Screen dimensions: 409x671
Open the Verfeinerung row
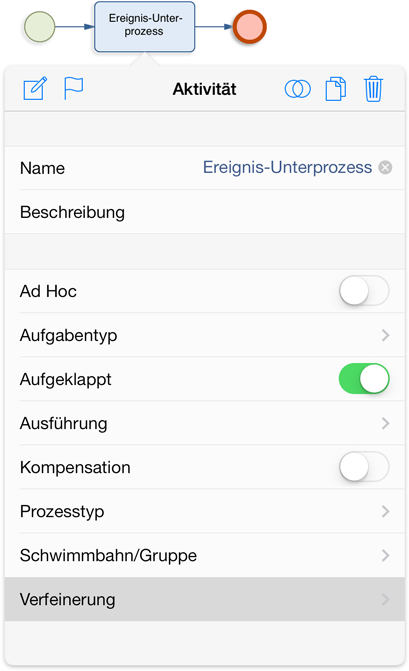point(205,599)
